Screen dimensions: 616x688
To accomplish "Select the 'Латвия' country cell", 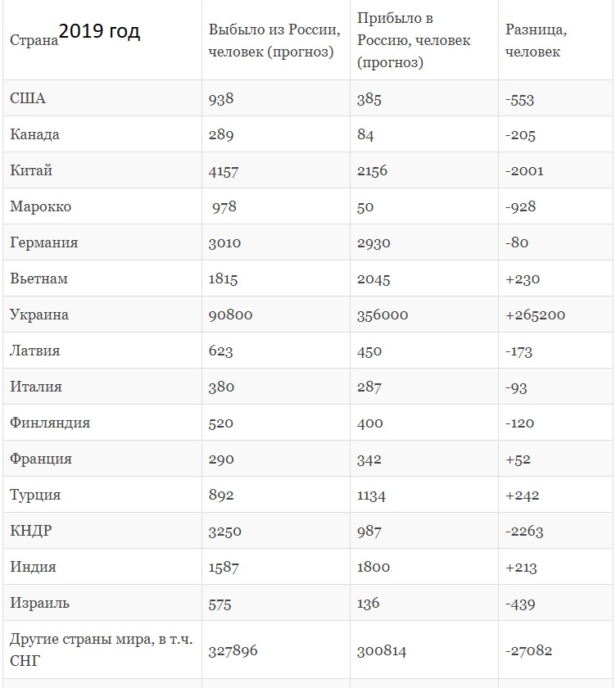I will point(34,351).
